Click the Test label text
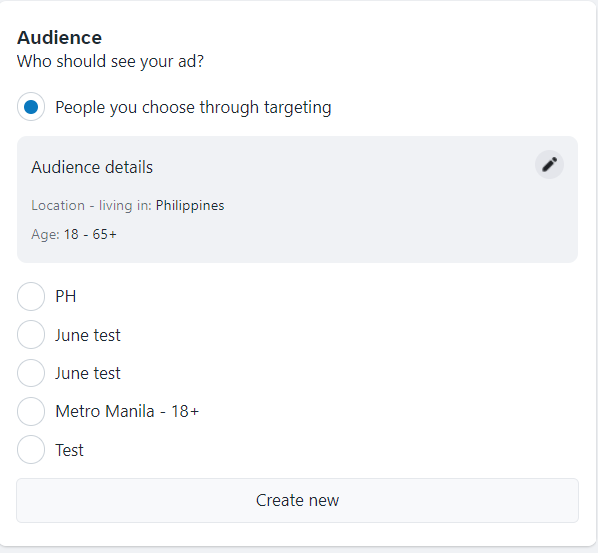This screenshot has width=598, height=553. click(x=69, y=450)
